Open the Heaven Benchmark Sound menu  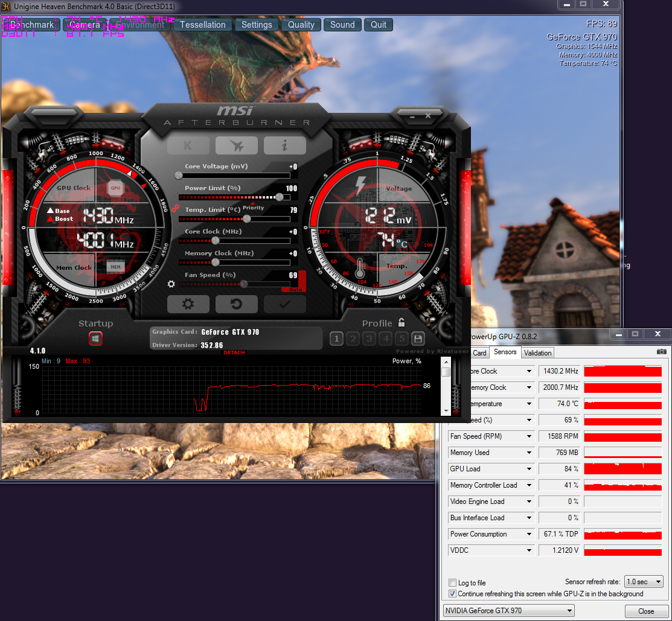(342, 25)
